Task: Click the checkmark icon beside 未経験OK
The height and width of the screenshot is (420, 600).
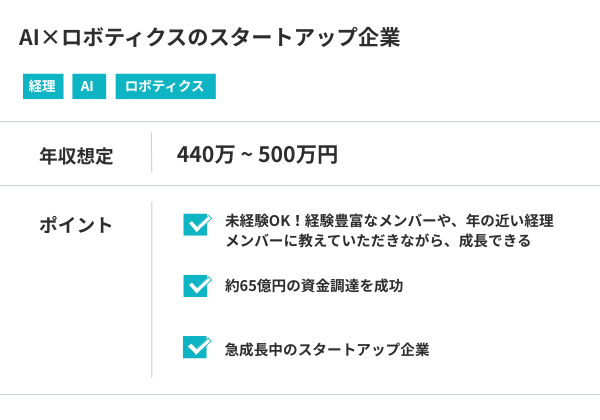Action: point(197,224)
